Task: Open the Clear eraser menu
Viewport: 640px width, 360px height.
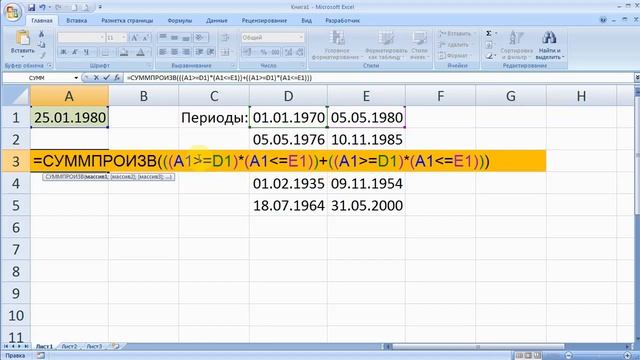Action: (489, 56)
